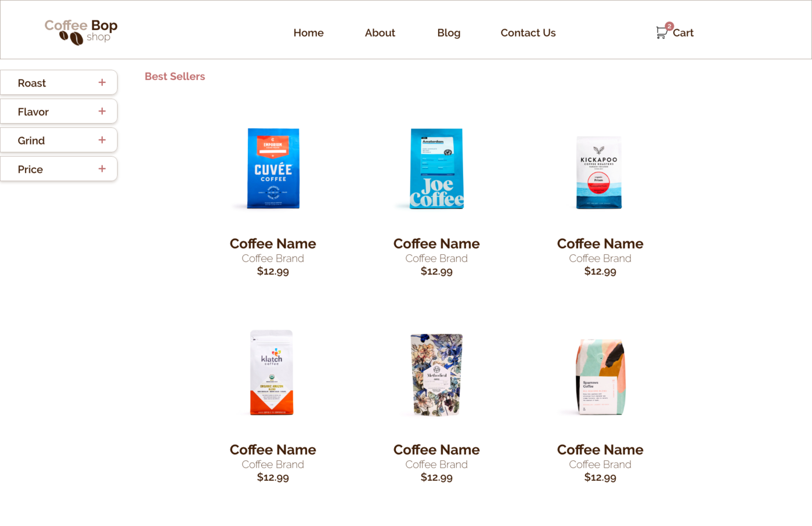Open the shopping cart icon
This screenshot has height=526, width=812.
click(x=661, y=34)
